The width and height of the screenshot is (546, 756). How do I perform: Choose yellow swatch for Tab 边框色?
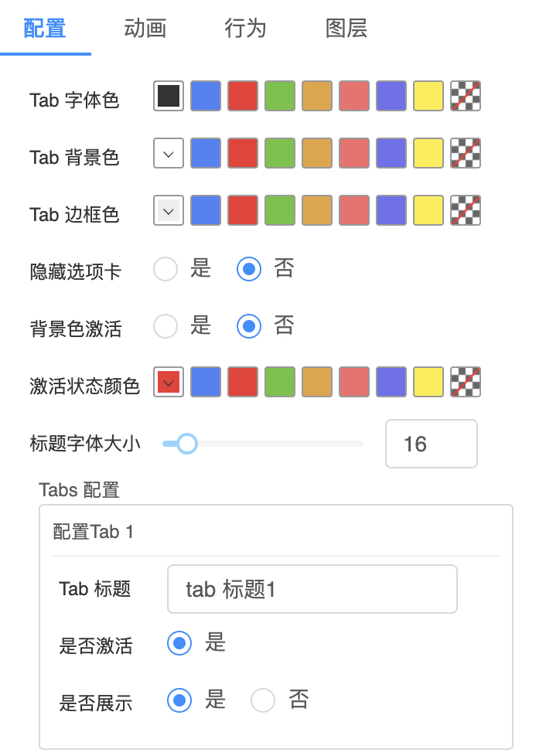pyautogui.click(x=428, y=210)
